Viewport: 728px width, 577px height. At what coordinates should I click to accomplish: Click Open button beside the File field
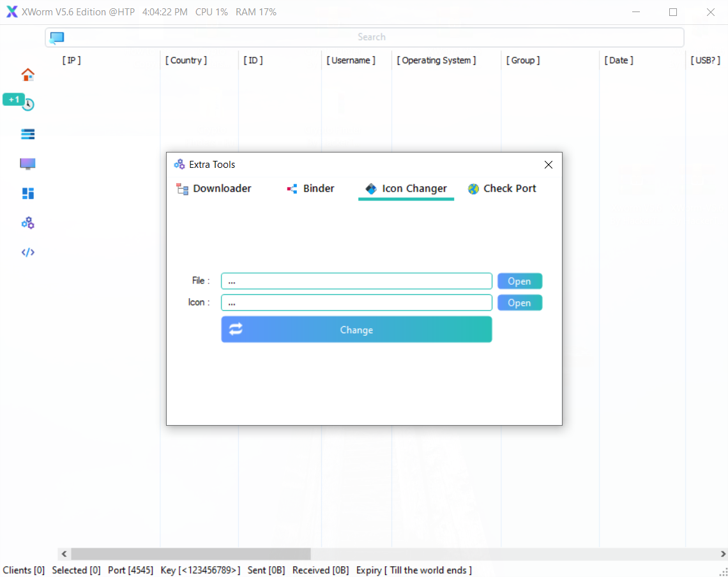520,281
